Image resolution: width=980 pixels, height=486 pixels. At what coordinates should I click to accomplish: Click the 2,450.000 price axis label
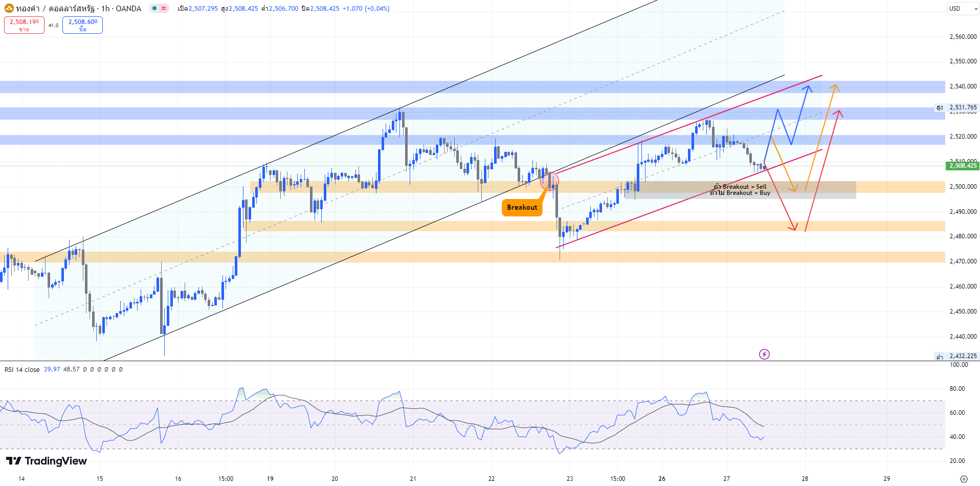coord(963,312)
